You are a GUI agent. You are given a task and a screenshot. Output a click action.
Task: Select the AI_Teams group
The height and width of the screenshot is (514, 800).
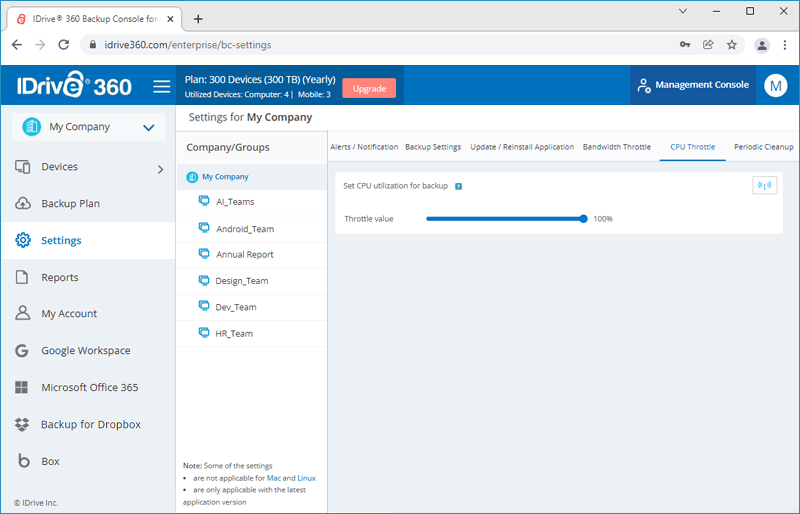(235, 202)
